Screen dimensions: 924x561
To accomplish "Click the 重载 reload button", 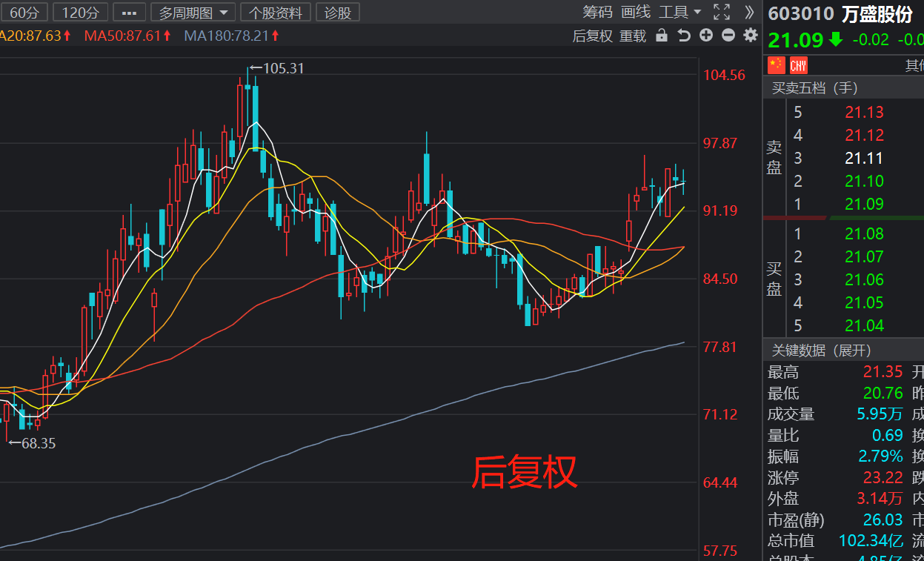I will click(633, 36).
